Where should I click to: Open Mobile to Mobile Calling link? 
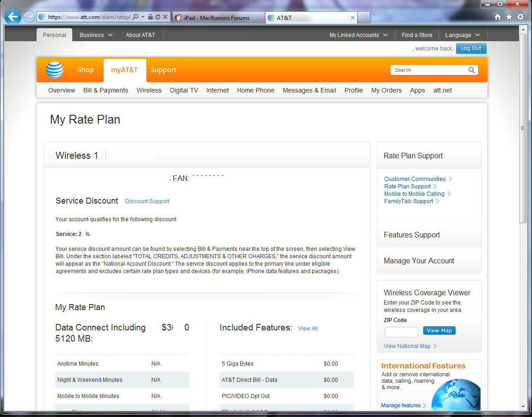pyautogui.click(x=414, y=193)
